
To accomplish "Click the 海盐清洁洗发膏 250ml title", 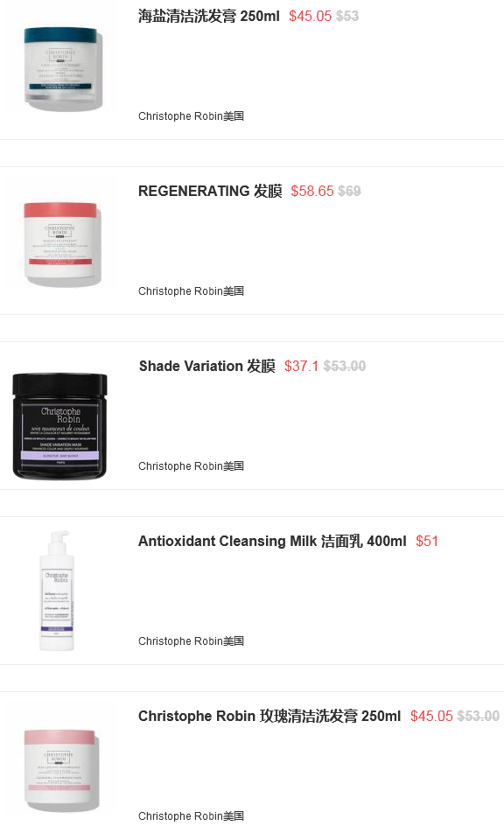I will click(209, 16).
